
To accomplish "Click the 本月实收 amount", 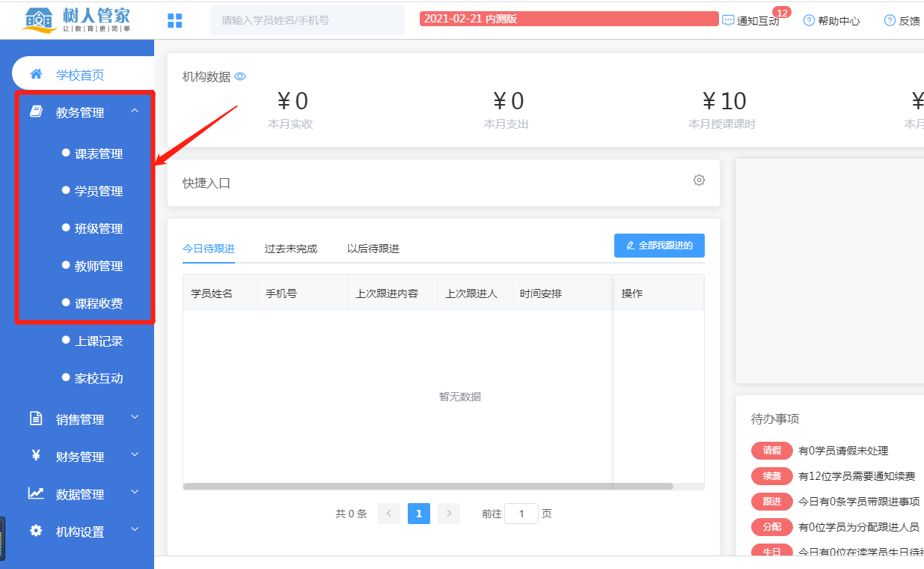I will [291, 101].
